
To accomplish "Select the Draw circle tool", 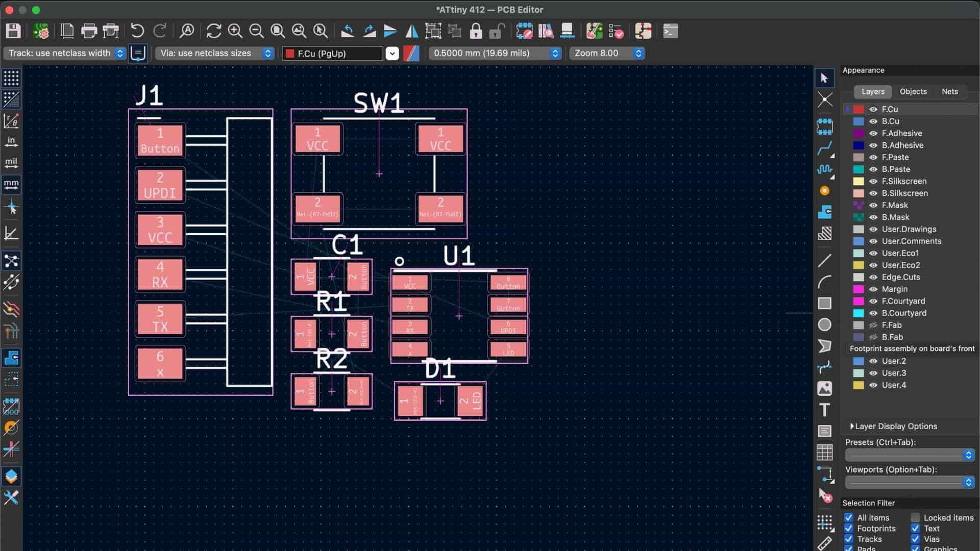I will [x=824, y=325].
